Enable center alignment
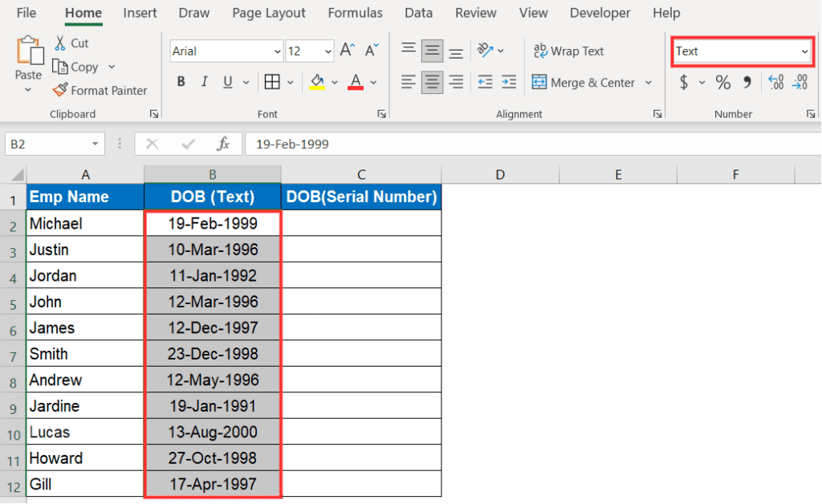This screenshot has width=822, height=504. (432, 82)
